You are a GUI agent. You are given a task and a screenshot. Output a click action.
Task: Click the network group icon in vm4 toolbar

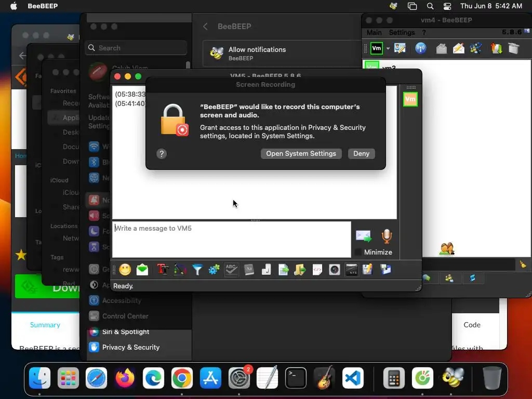[x=476, y=48]
